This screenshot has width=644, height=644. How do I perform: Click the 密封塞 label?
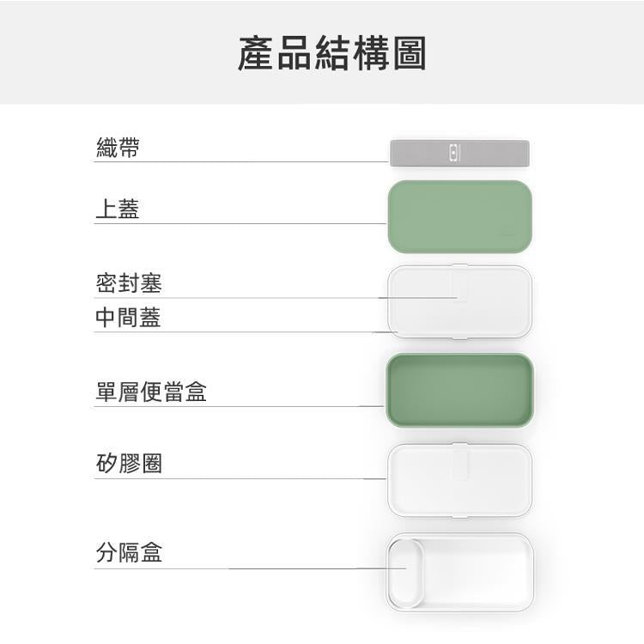click(128, 283)
